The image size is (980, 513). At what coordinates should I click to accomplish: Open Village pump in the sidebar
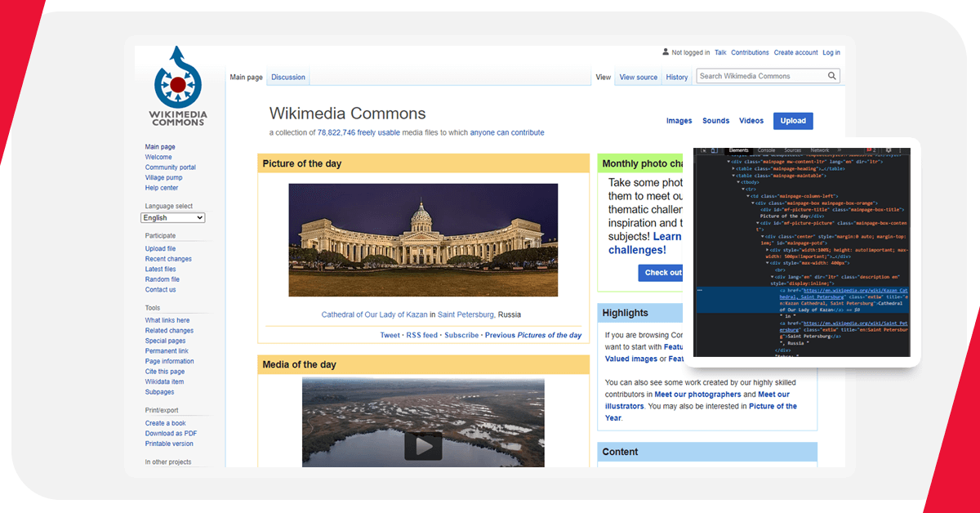164,177
